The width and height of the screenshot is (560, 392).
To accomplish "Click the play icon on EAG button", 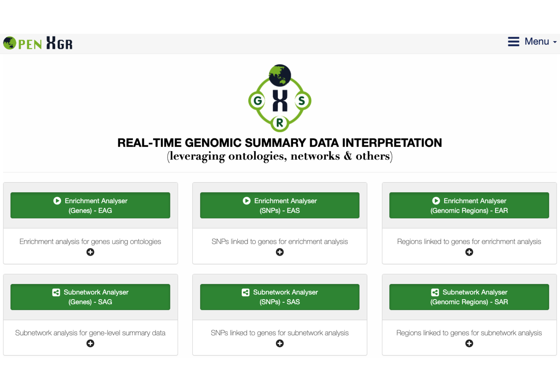I will click(x=57, y=201).
